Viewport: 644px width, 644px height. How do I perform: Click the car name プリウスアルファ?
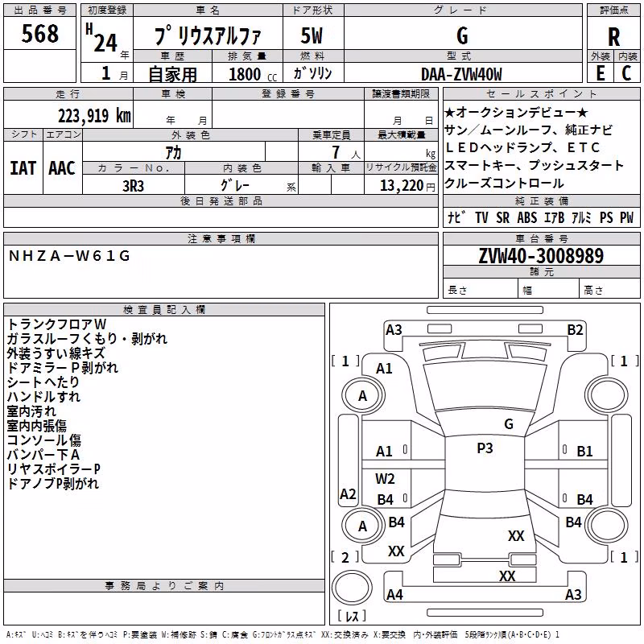[208, 36]
